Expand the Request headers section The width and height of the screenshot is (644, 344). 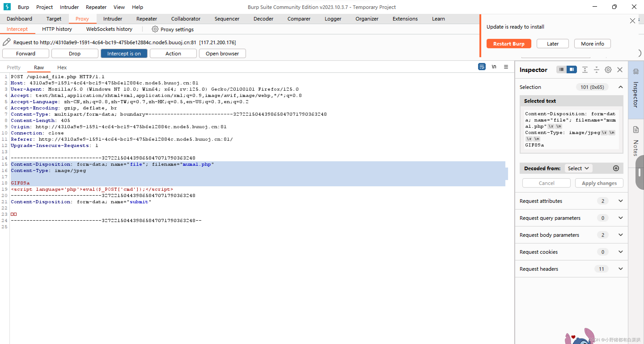click(x=620, y=269)
